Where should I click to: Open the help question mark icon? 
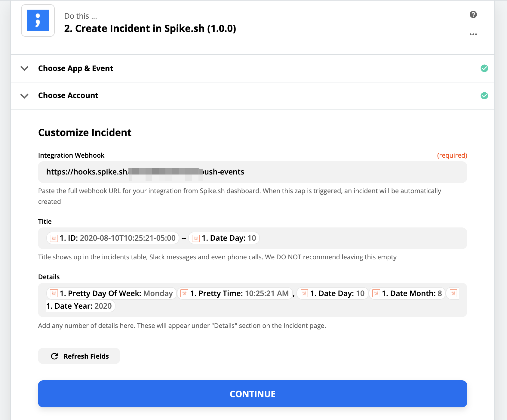click(473, 14)
